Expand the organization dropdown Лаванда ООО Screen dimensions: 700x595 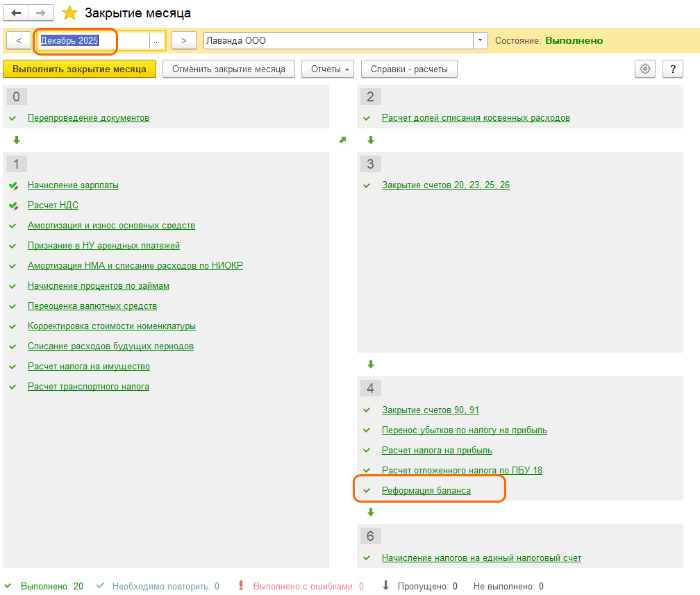pyautogui.click(x=481, y=41)
